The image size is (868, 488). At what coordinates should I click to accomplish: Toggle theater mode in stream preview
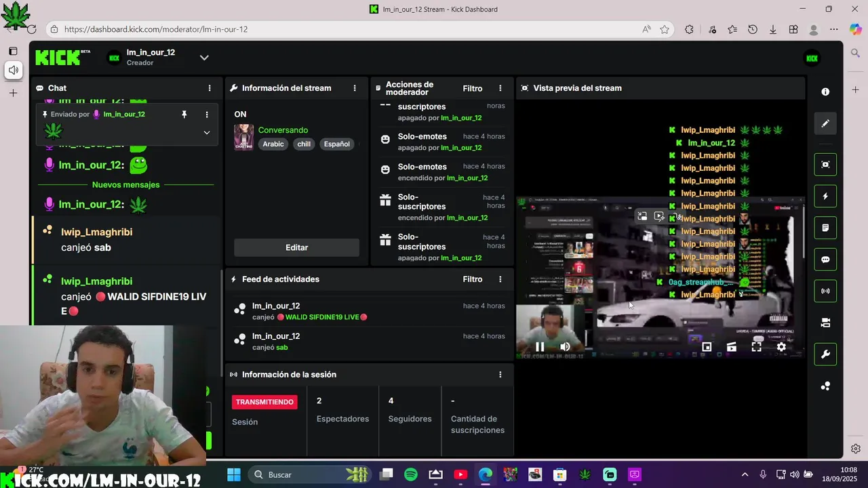732,347
